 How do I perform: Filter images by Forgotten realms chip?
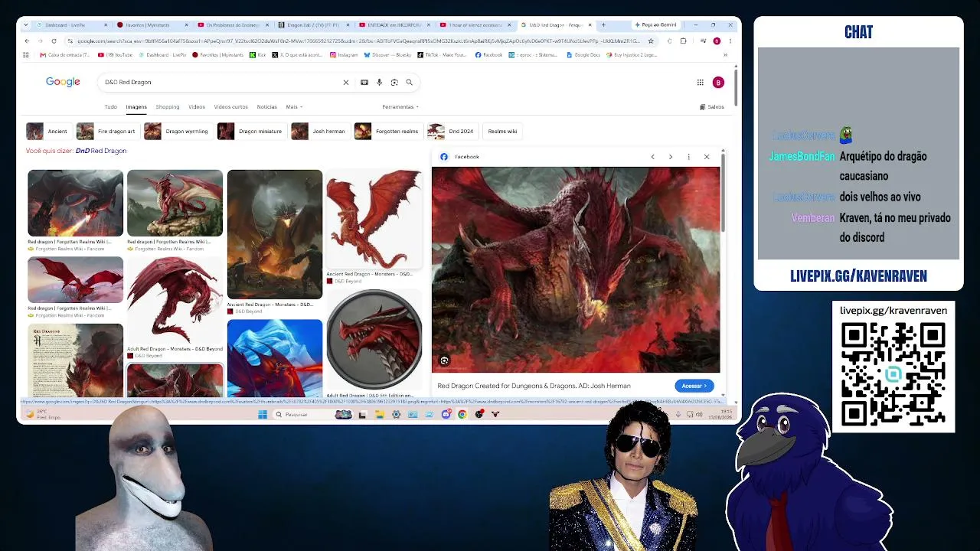387,132
